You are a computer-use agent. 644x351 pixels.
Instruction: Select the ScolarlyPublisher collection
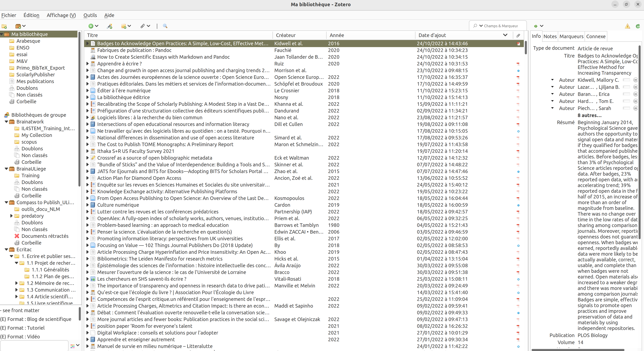pos(36,75)
